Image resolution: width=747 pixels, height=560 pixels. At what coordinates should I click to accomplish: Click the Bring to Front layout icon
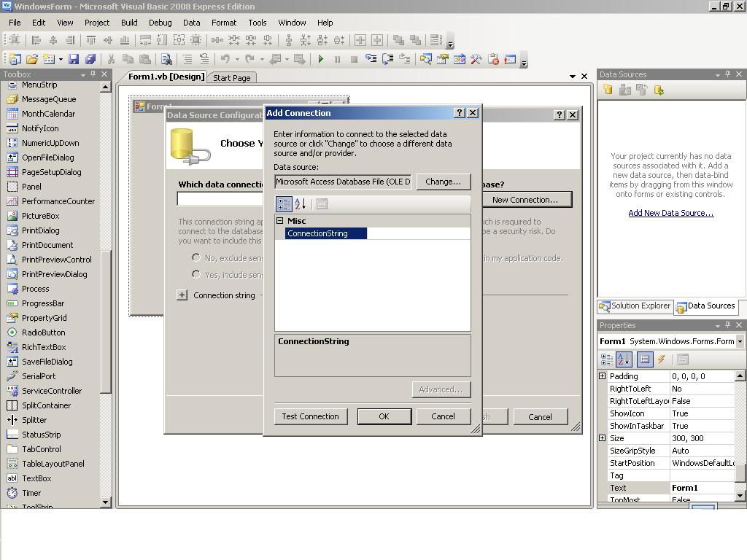[x=398, y=40]
